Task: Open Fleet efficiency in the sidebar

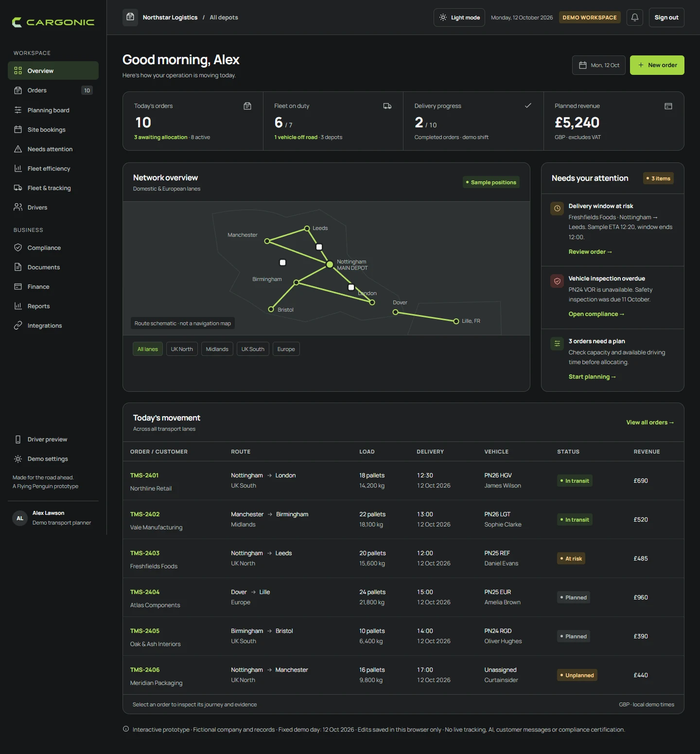Action: tap(53, 168)
